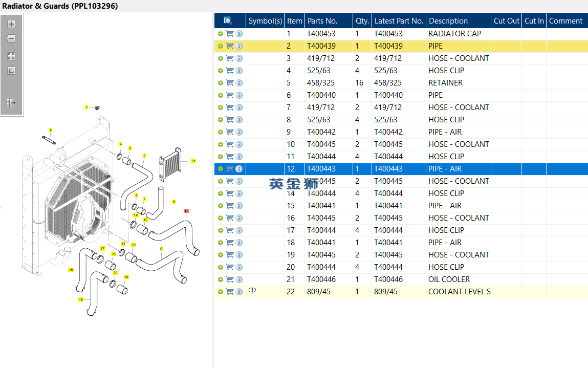Open info for item 8 HOSE CLIP
This screenshot has width=588, height=368.
point(239,120)
